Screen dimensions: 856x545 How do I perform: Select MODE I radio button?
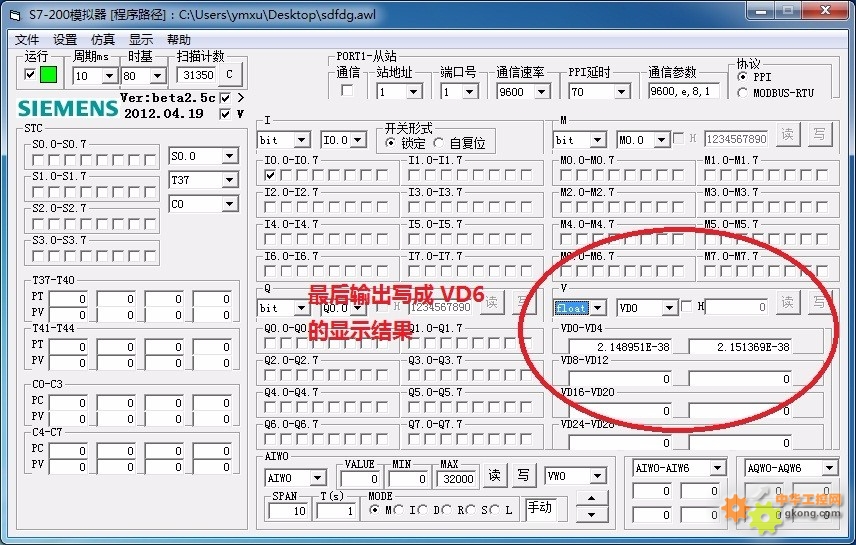click(x=398, y=510)
